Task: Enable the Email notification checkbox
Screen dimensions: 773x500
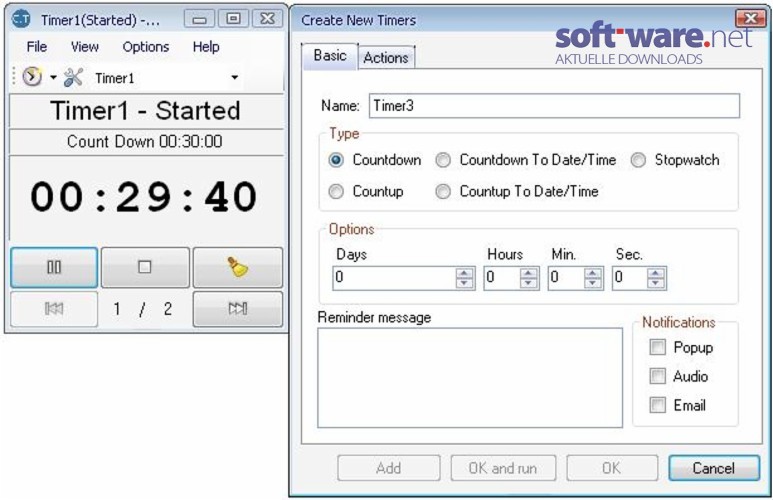Action: point(658,405)
